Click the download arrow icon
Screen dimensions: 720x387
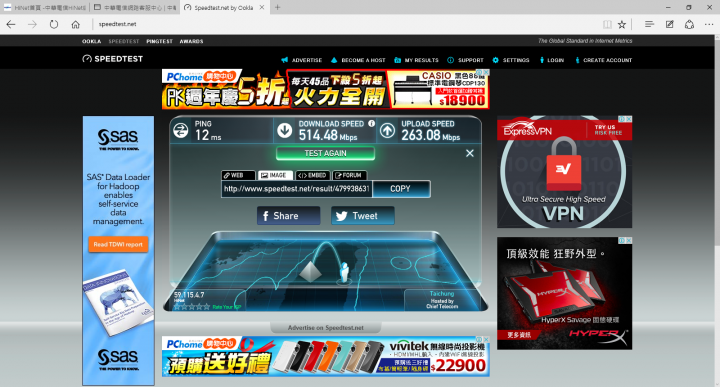coord(284,130)
